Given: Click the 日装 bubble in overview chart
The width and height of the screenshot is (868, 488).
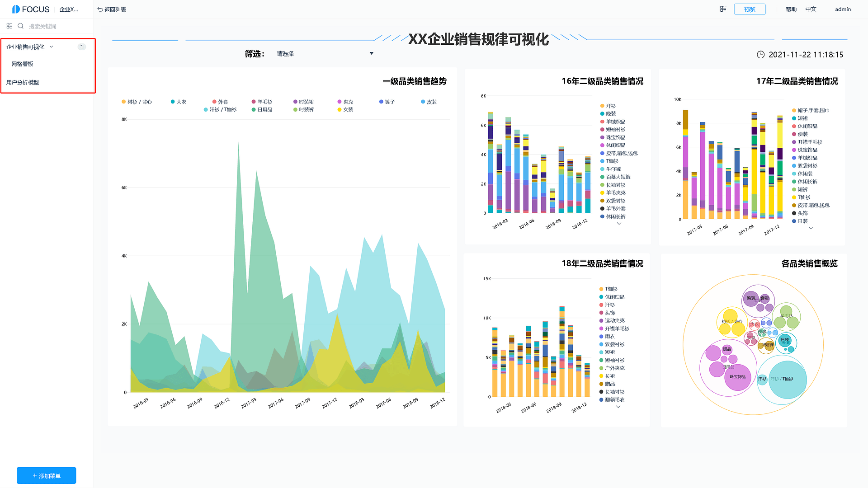Looking at the screenshot, I should coord(785,340).
